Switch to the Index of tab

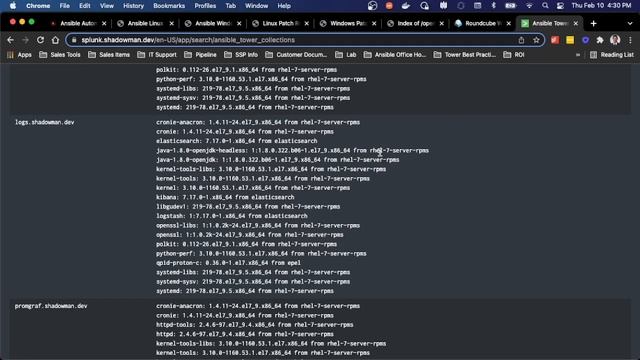click(415, 24)
